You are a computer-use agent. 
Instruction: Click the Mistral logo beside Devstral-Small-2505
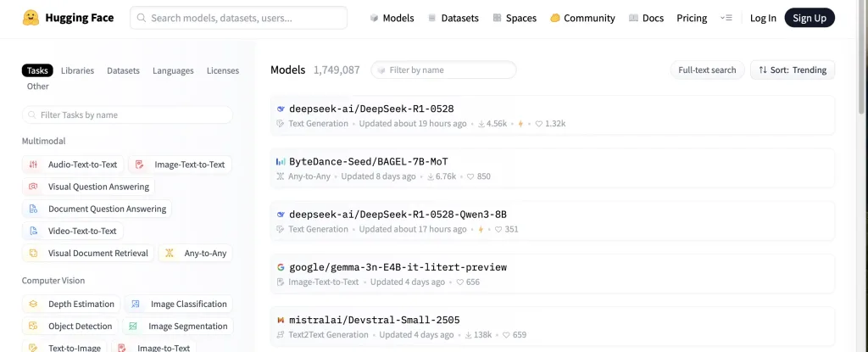pos(281,321)
